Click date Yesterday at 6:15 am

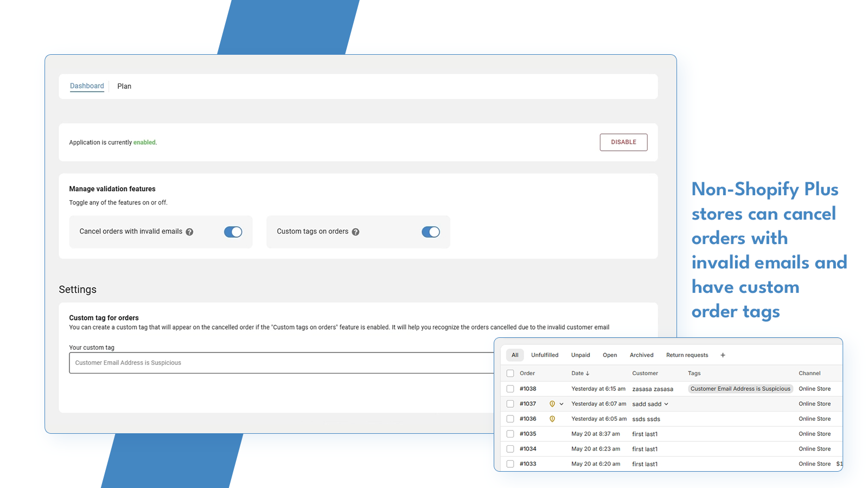tap(598, 389)
